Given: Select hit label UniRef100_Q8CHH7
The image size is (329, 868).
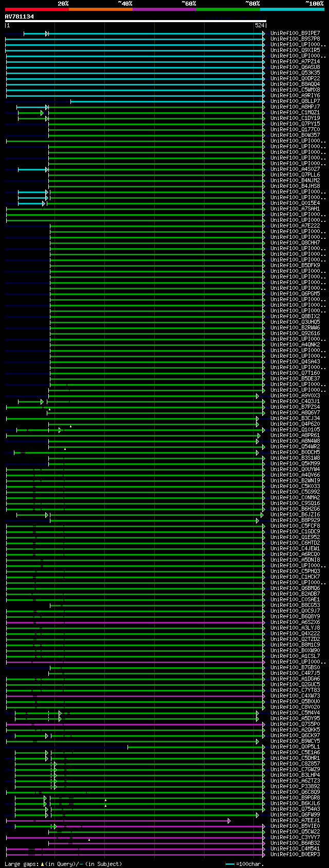Looking at the screenshot, I should click(295, 243).
